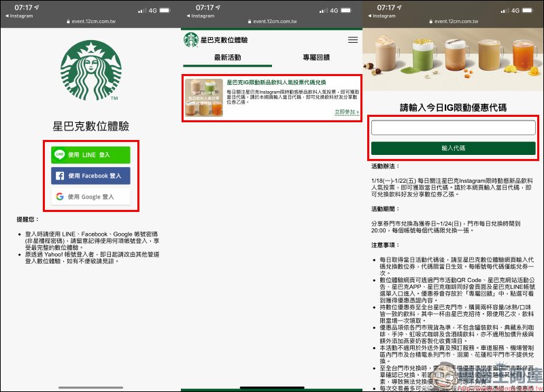The width and height of the screenshot is (544, 392).
Task: Focus the IG promo code input field
Action: [453, 128]
